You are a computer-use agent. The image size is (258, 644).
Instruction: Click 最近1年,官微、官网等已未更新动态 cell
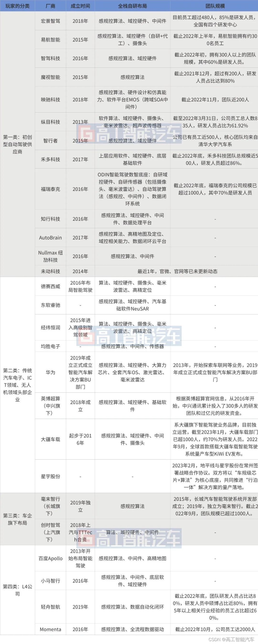pos(177,271)
